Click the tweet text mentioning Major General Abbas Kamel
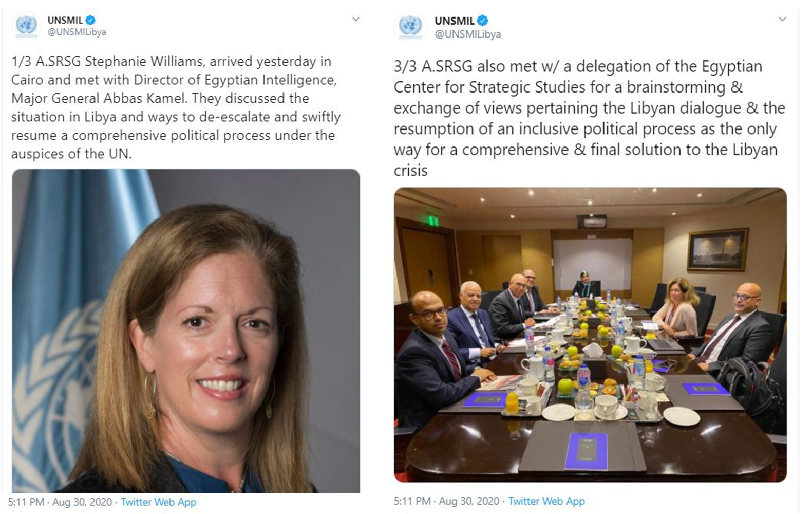Screen dimensions: 812x514 [175, 107]
